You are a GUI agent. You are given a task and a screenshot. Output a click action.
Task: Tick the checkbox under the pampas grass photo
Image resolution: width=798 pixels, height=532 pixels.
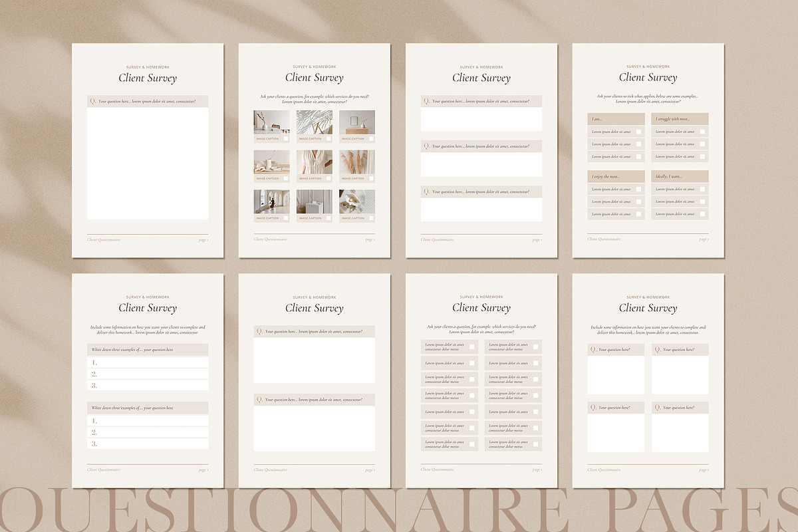coord(371,178)
